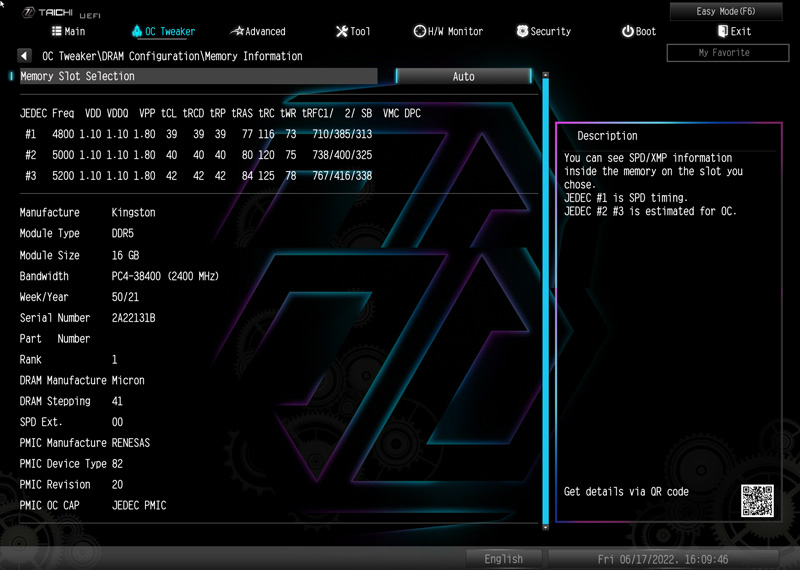Click the breadcrumb path OC Tweaker\DRAM Configuration

coord(120,56)
